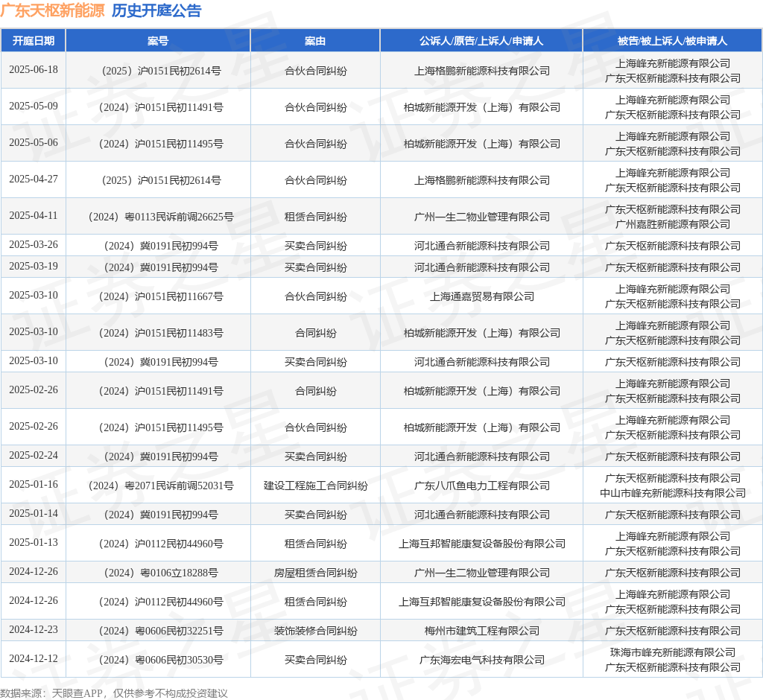
Task: Click case number 沪0151民初11491号 in 2025-05-09 row
Action: coord(161,107)
